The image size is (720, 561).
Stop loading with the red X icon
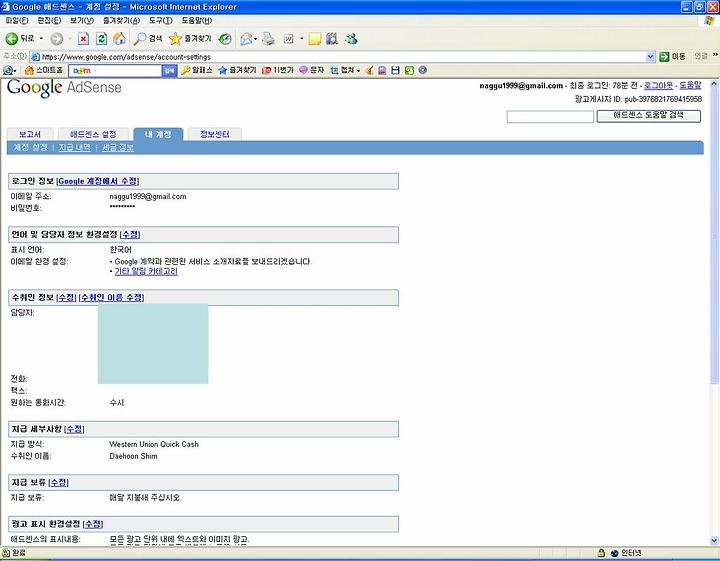[83, 39]
